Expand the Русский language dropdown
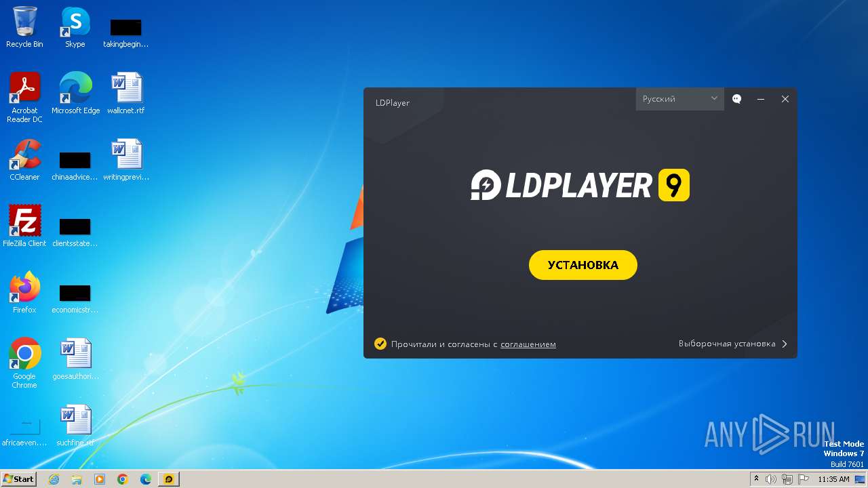 (680, 99)
